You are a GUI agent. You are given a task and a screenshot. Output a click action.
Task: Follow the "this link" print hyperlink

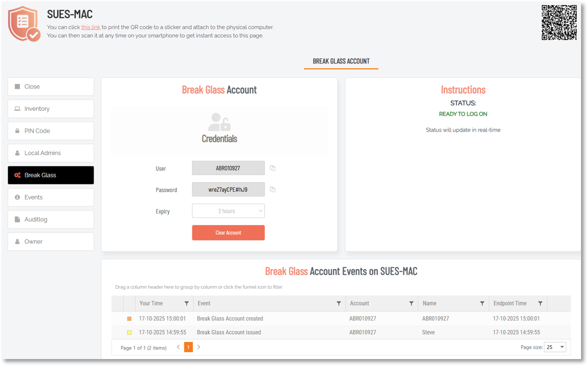pos(90,27)
